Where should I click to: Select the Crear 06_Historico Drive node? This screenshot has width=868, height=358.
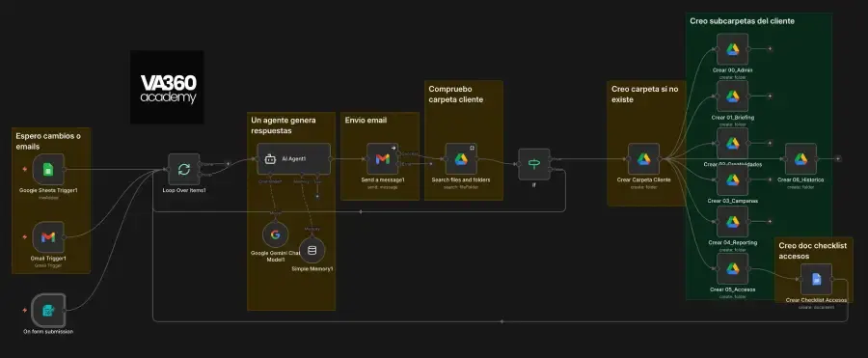tap(800, 159)
